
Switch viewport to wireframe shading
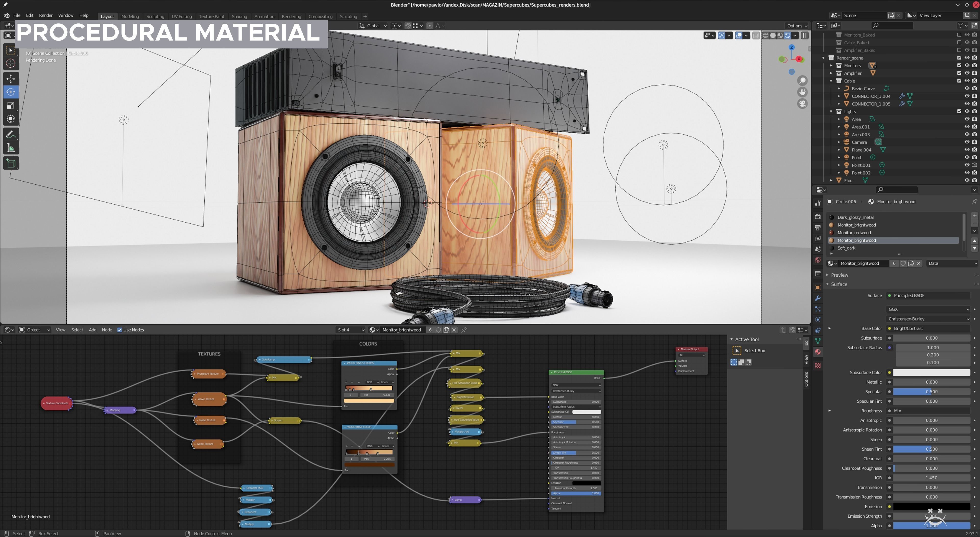click(x=765, y=35)
